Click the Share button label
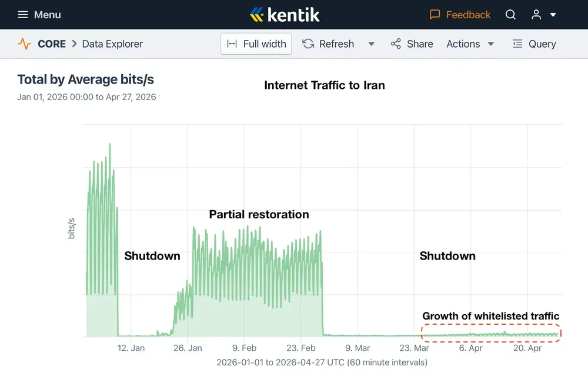Viewport: 588px width, 386px height. pos(420,44)
